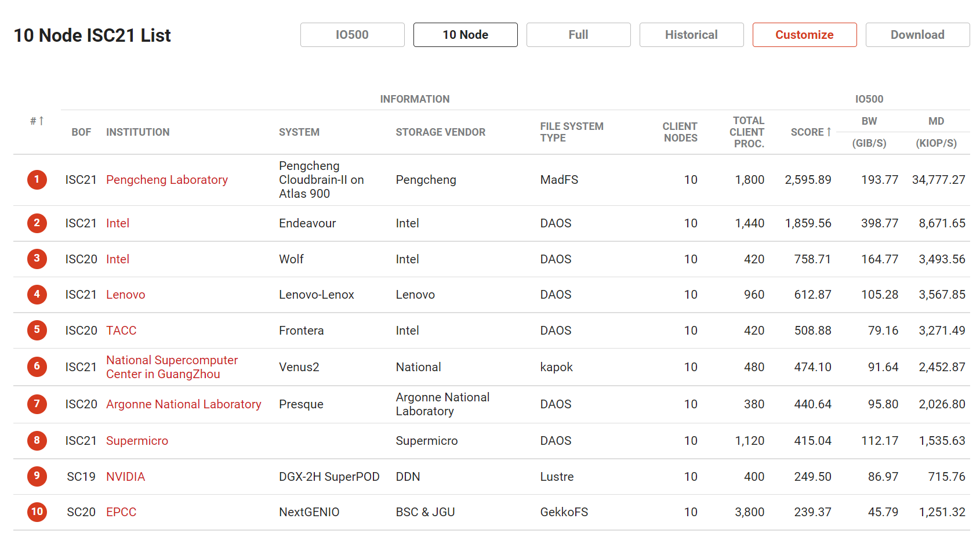This screenshot has width=980, height=533.
Task: Click the rank 8 red circle badge
Action: (x=37, y=440)
